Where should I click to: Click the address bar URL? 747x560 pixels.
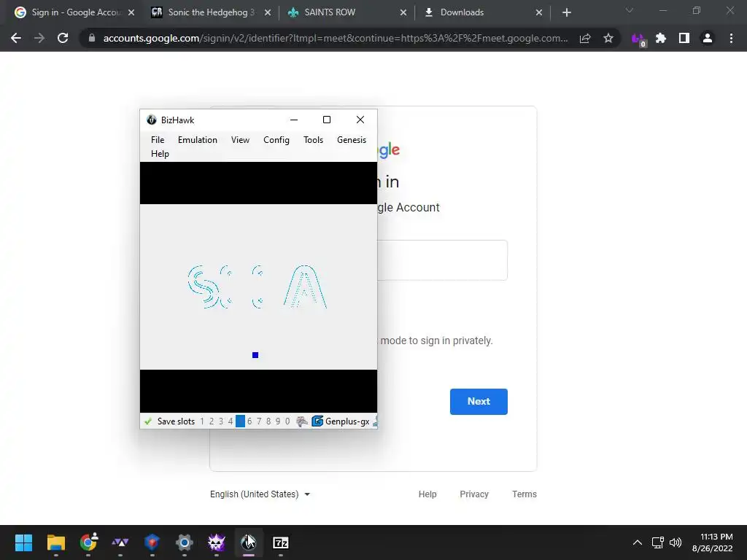coord(336,38)
